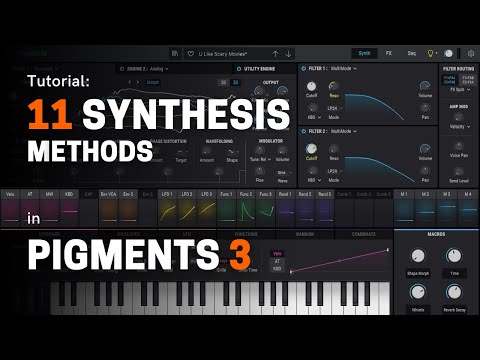The image size is (480, 360).
Task: Open the Random modulation tab
Action: (x=305, y=234)
